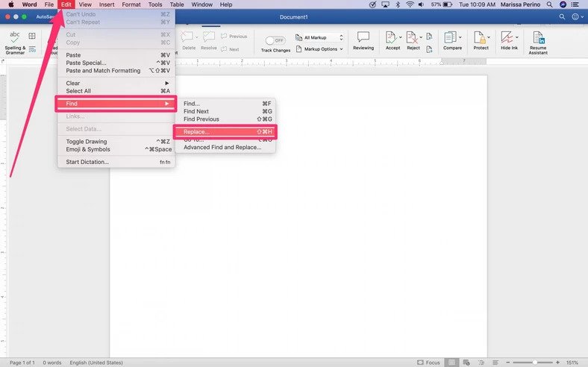Expand the Compare dropdown arrow
This screenshot has width=588, height=367.
pos(460,37)
